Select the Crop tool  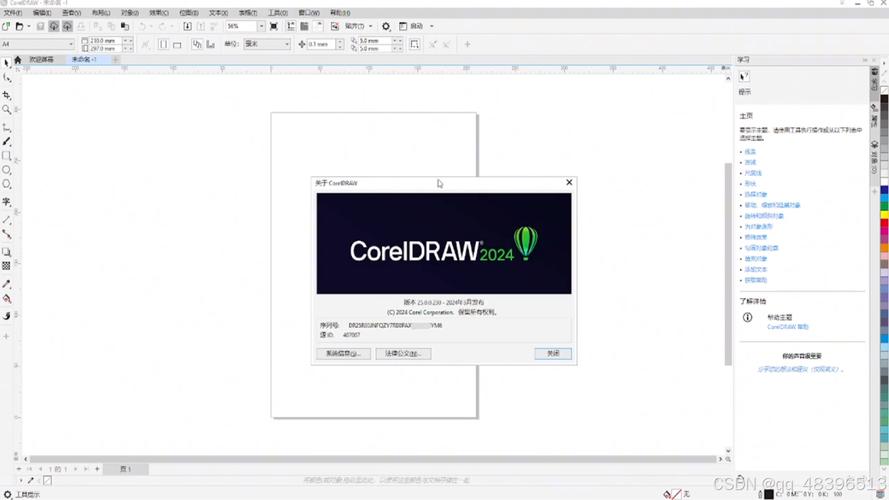[x=6, y=94]
